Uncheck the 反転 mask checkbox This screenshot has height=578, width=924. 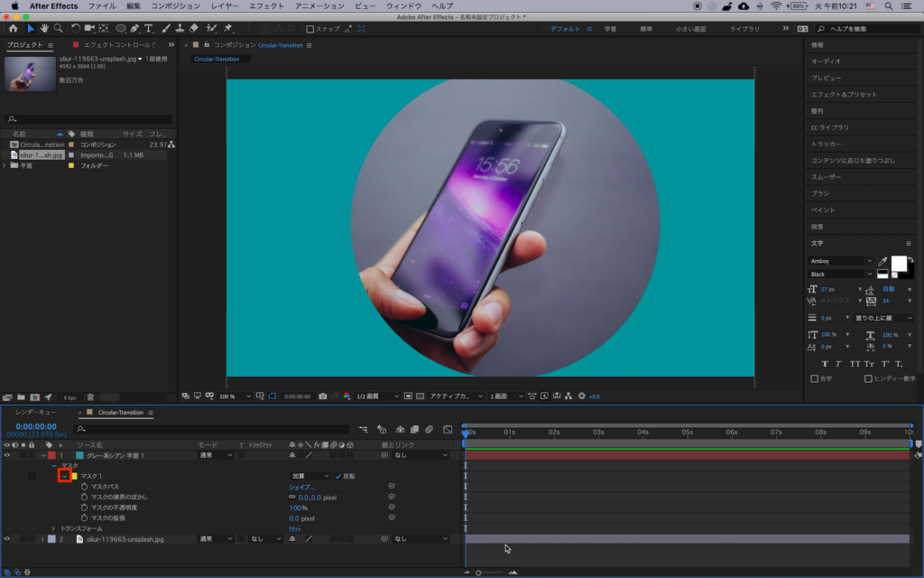(337, 476)
